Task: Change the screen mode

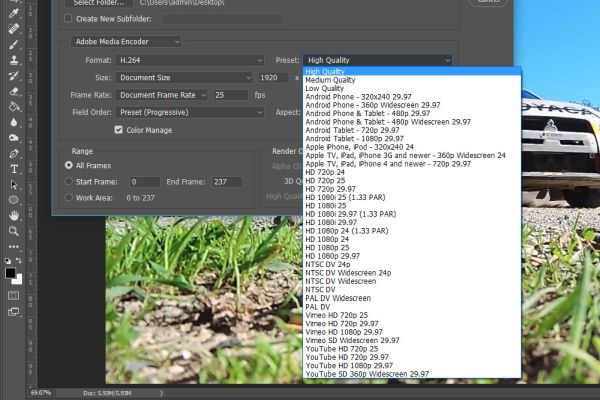Action: click(13, 312)
